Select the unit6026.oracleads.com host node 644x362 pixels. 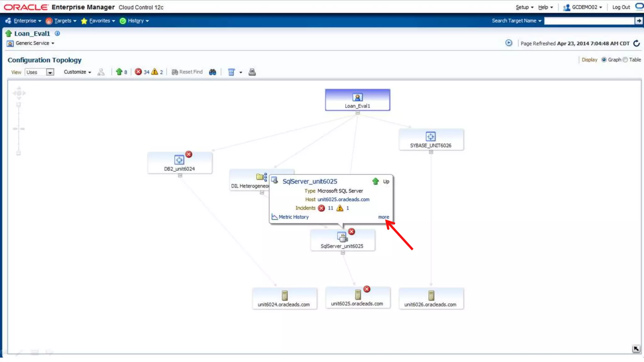point(431,299)
